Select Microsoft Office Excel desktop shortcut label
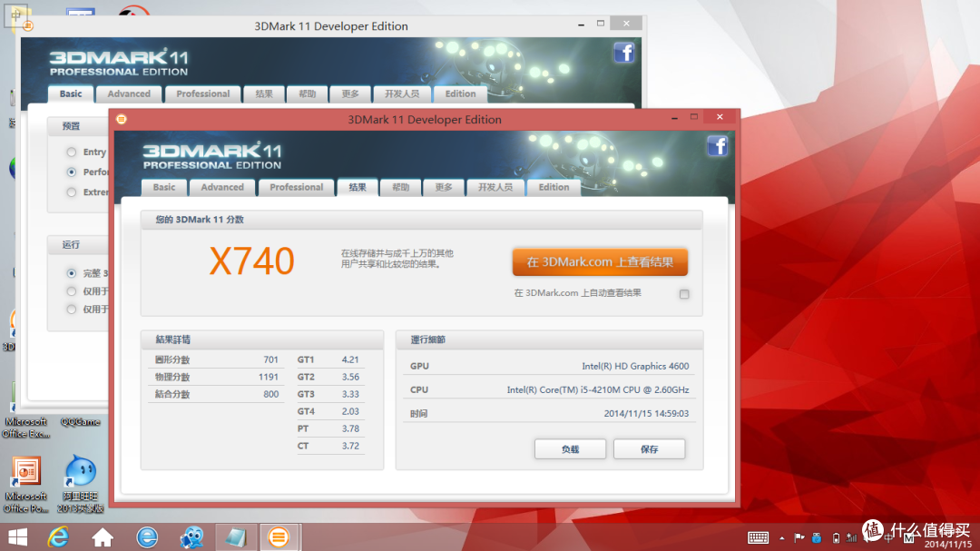Image resolution: width=980 pixels, height=551 pixels. coord(26,428)
